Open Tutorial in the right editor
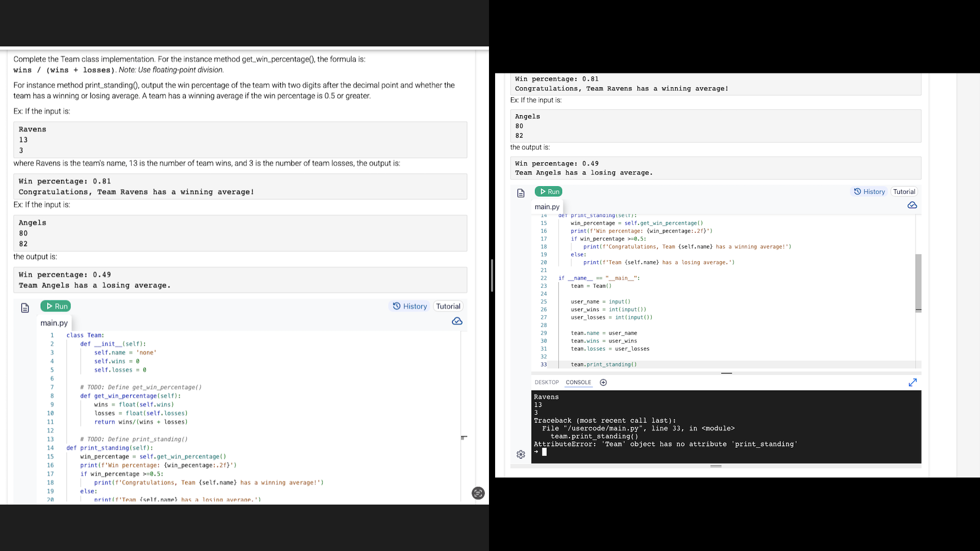The image size is (980, 551). [x=904, y=191]
